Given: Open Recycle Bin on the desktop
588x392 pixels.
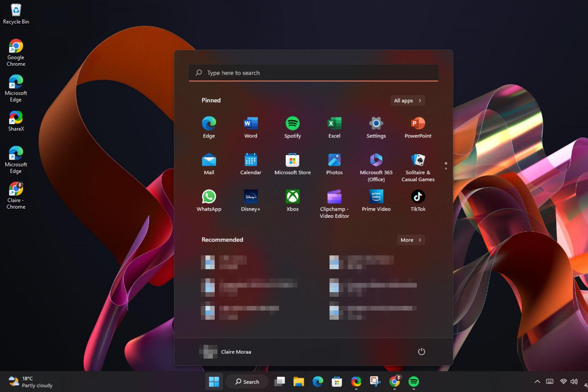Looking at the screenshot, I should 16,14.
